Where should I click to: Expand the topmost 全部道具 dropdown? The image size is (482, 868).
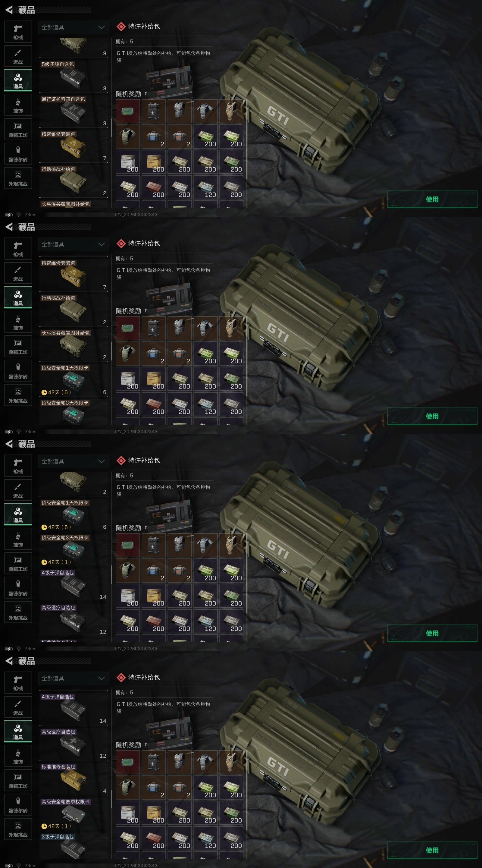click(x=74, y=27)
